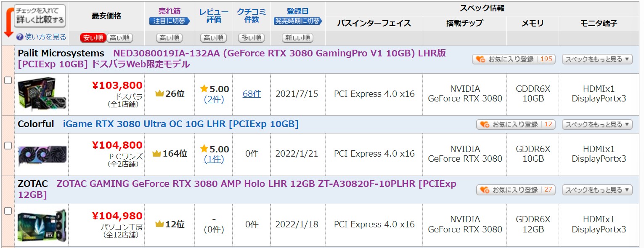This screenshot has width=644, height=248.
Task: Expand スペックをもっと見る for Colorful card
Action: tap(597, 124)
